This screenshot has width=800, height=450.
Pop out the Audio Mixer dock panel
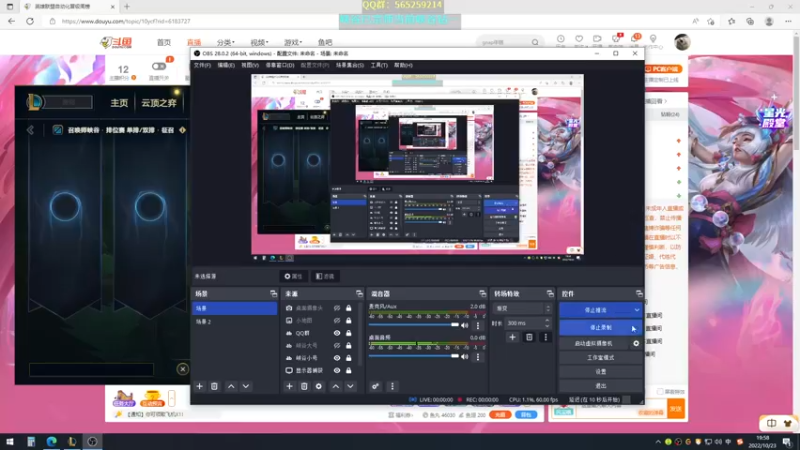click(x=482, y=294)
